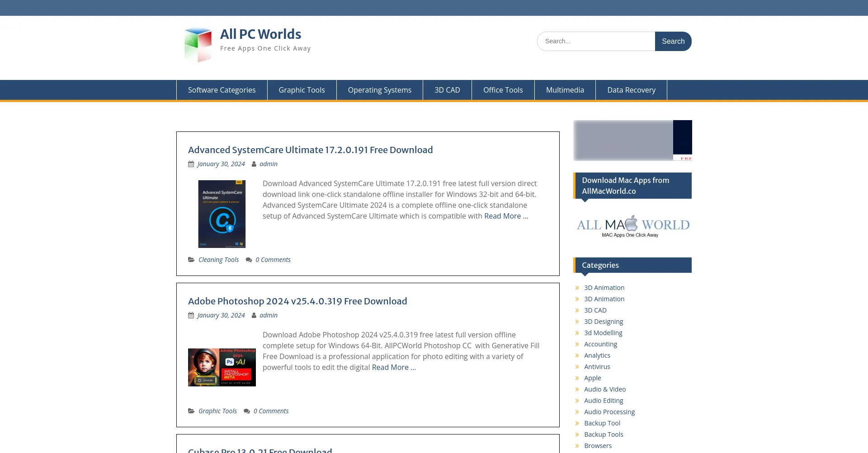Select the Office Tools menu item
The height and width of the screenshot is (453, 868).
tap(503, 90)
